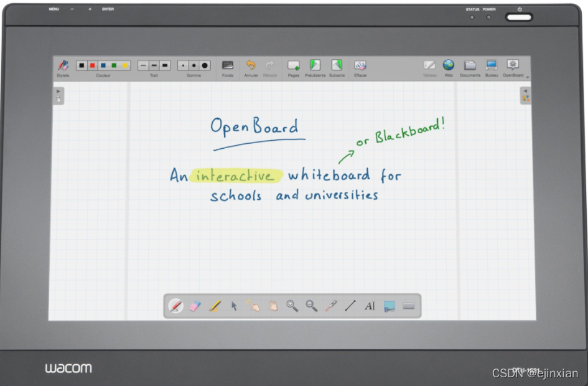
Task: Click green 'or Blackboard!' annotation
Action: click(x=401, y=132)
